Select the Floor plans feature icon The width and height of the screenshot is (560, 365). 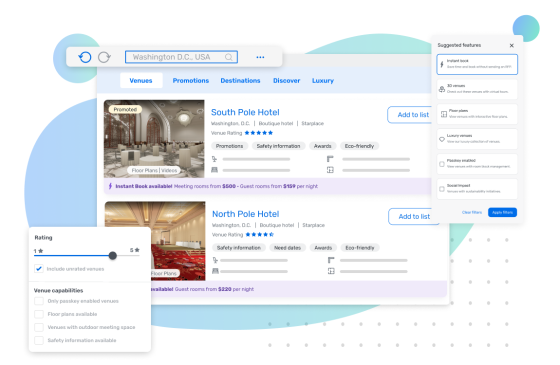[444, 114]
